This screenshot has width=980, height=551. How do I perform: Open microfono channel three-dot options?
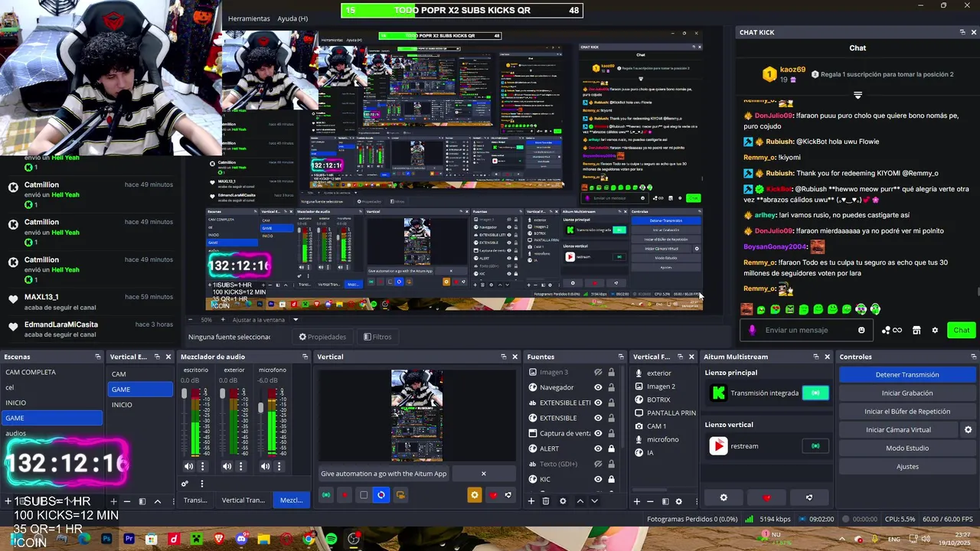(x=279, y=466)
